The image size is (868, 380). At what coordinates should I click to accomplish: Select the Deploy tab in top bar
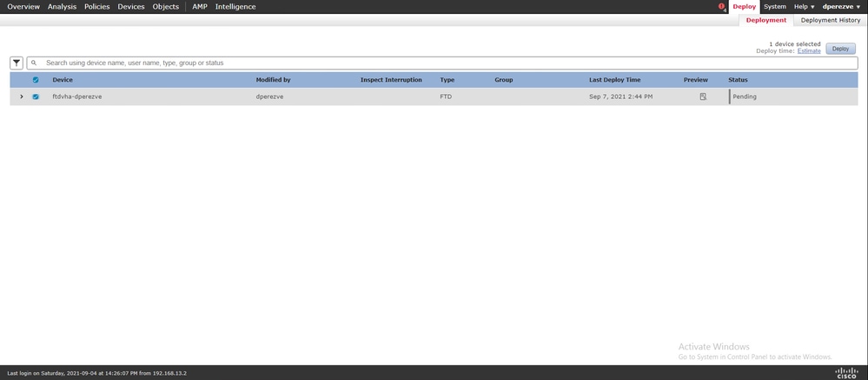pyautogui.click(x=744, y=7)
